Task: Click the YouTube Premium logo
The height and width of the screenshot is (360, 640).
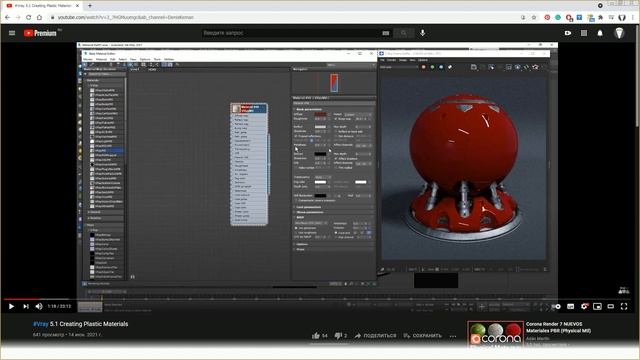Action: pyautogui.click(x=40, y=33)
